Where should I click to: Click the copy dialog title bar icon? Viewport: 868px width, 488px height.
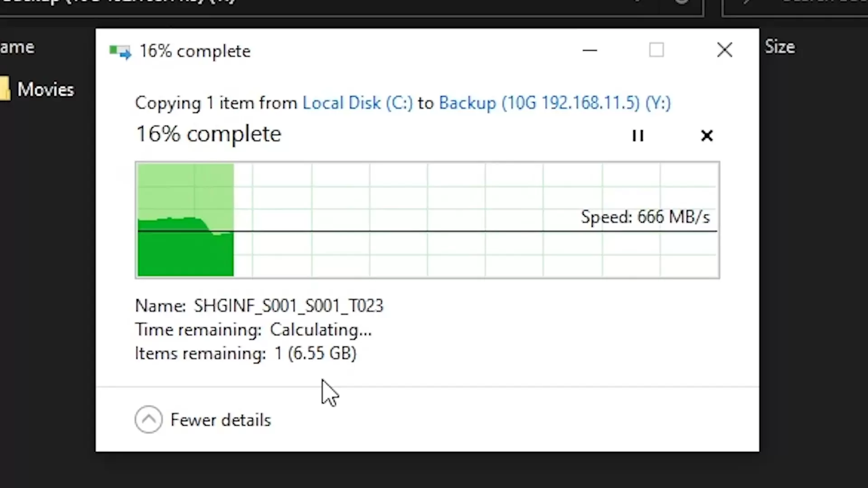120,52
